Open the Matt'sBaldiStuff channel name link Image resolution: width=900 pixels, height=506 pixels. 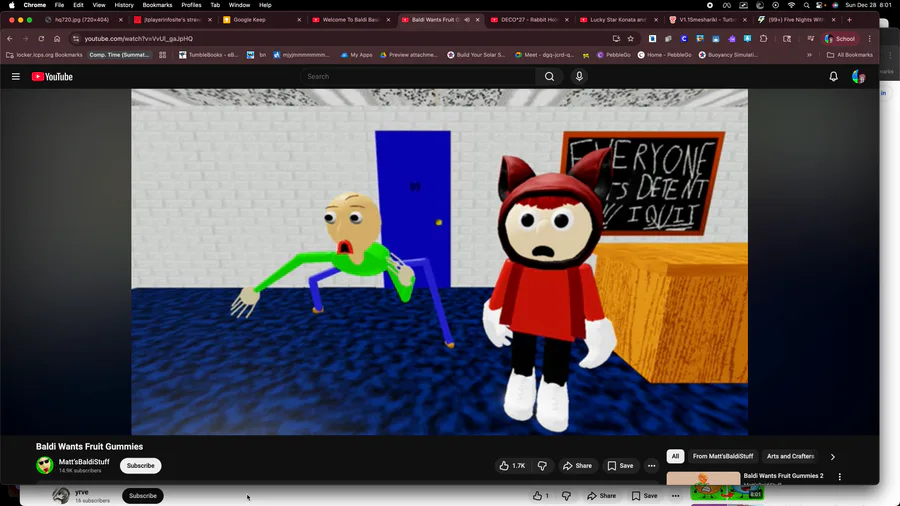pyautogui.click(x=84, y=461)
